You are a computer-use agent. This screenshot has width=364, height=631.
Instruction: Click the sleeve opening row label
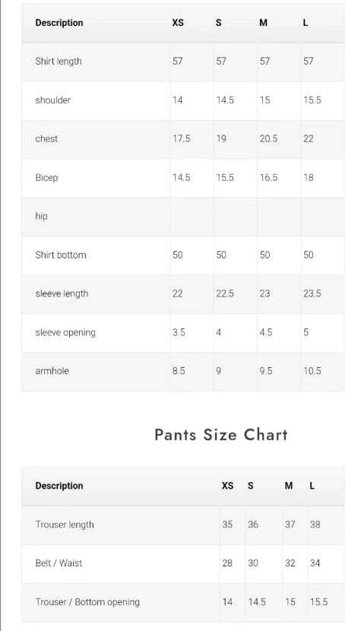pos(65,332)
